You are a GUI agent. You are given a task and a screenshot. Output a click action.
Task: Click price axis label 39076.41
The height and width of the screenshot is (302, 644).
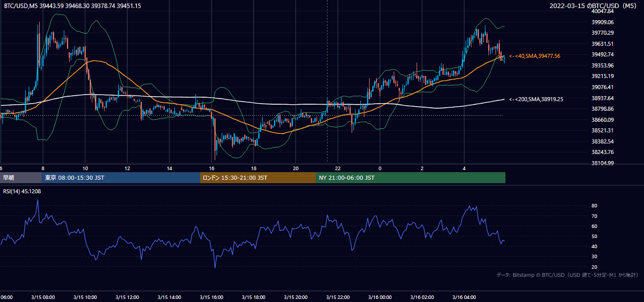pos(603,87)
